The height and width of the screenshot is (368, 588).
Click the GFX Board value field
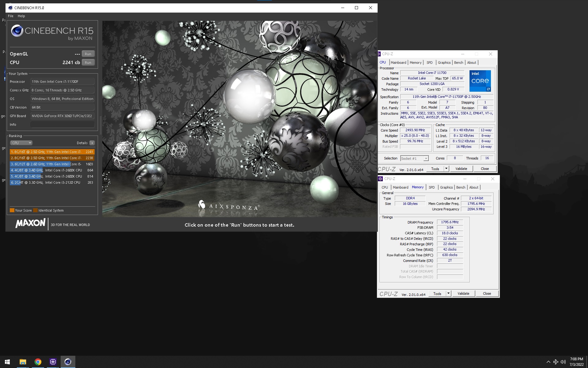[62, 116]
